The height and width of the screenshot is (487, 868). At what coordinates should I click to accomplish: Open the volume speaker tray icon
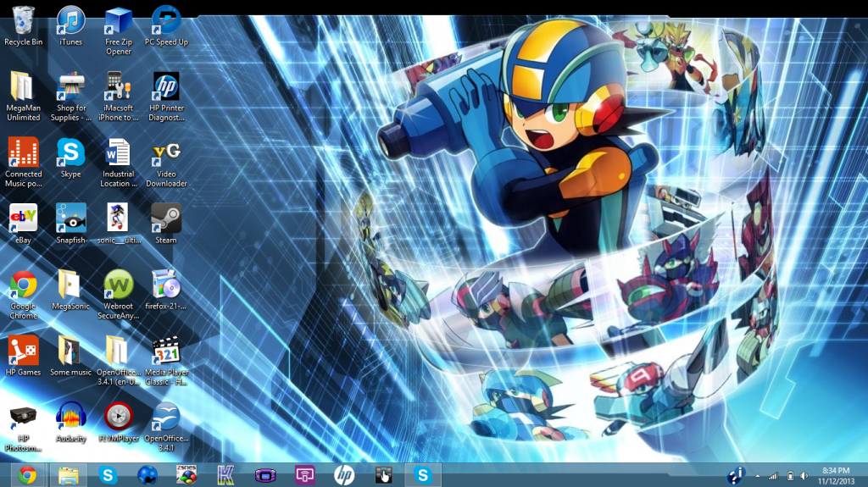click(804, 476)
